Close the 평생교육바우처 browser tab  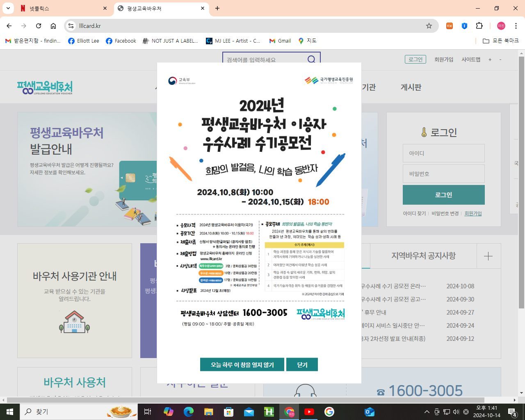tap(203, 8)
